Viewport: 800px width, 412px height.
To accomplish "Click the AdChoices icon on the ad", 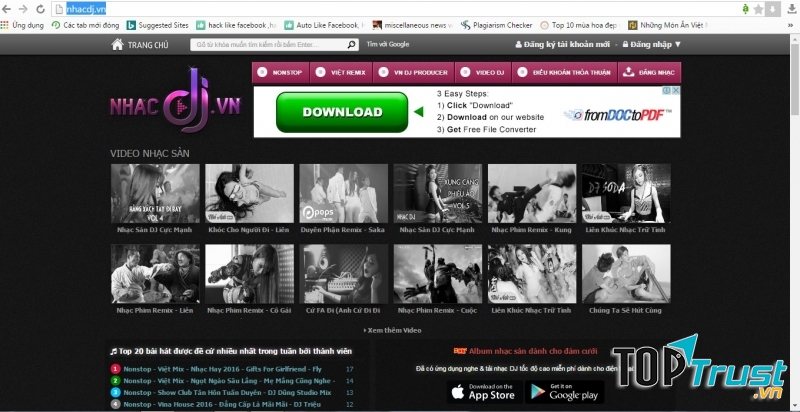I will pyautogui.click(x=666, y=90).
